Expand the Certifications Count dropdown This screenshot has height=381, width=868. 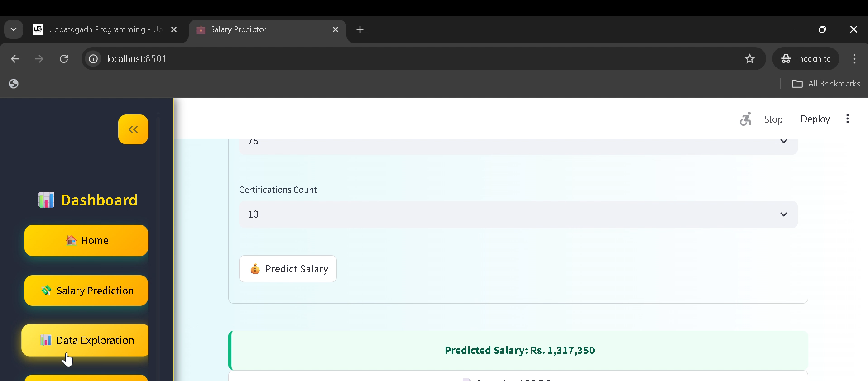(518, 214)
